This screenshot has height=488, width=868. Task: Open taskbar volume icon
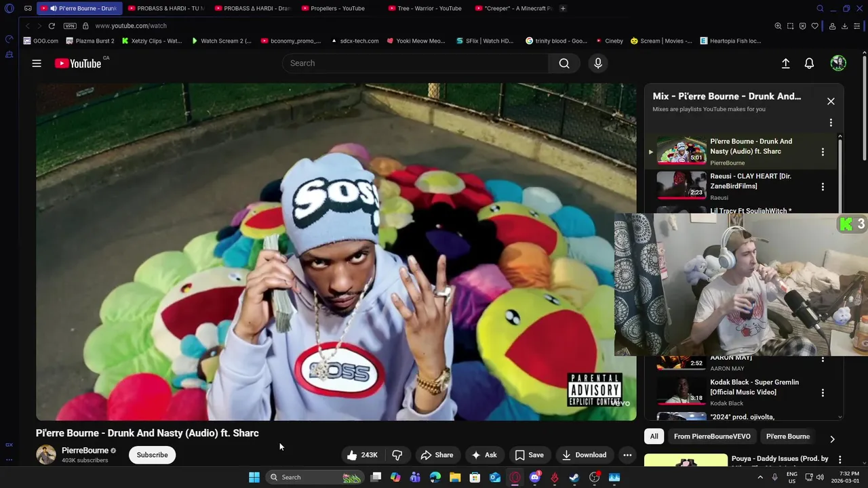[820, 477]
